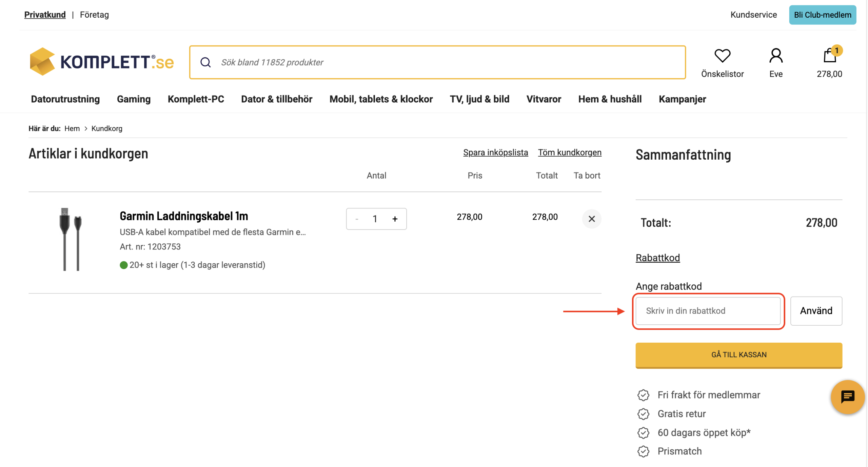
Task: Open the Vitvaror menu
Action: pyautogui.click(x=544, y=99)
